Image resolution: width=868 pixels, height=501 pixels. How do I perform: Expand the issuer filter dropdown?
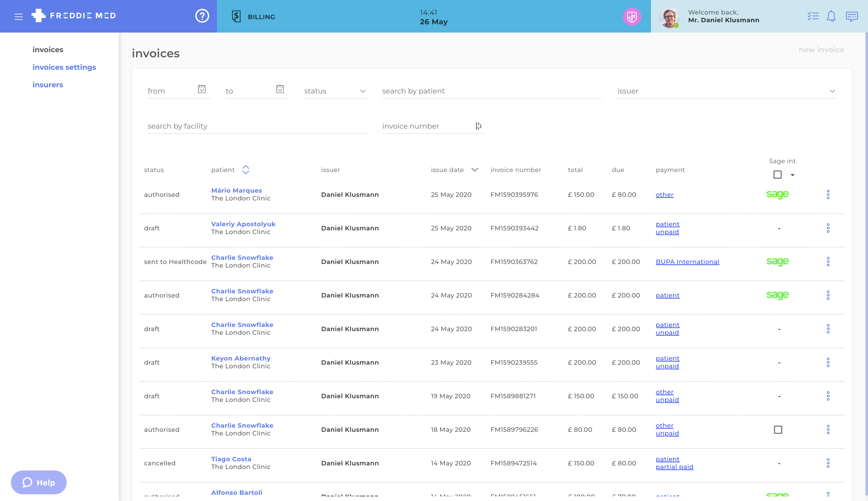pos(832,91)
